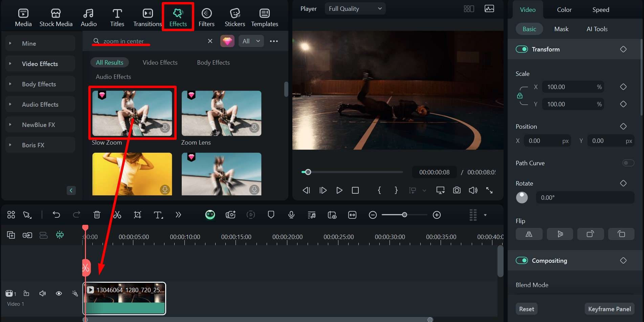
Task: Take a snapshot with camera icon
Action: click(x=457, y=190)
